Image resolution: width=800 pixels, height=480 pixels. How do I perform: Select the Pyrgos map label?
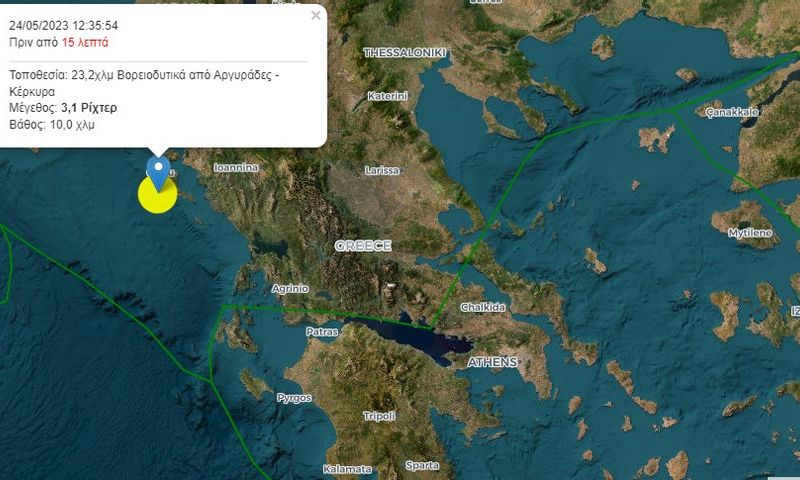coord(294,398)
